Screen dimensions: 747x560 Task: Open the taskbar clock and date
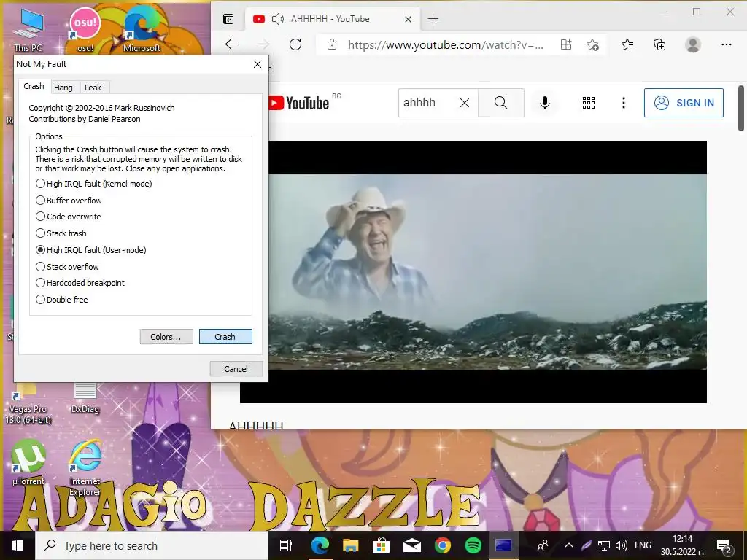[682, 545]
